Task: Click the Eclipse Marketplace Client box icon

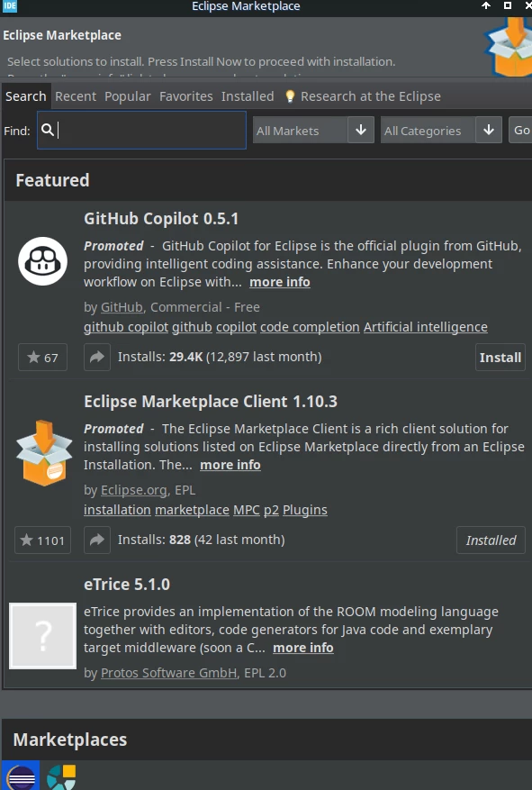Action: 44,452
